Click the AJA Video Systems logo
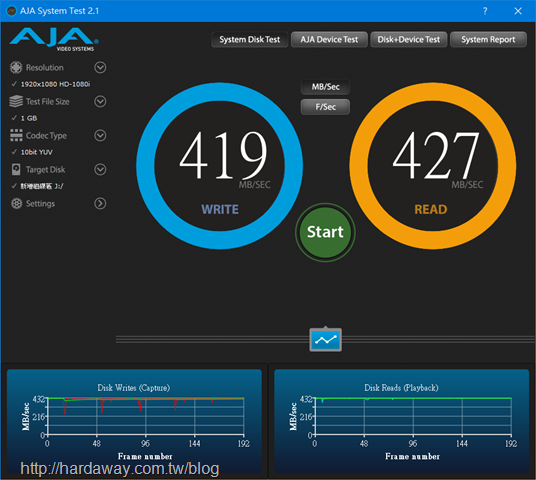This screenshot has height=480, width=536. click(54, 39)
